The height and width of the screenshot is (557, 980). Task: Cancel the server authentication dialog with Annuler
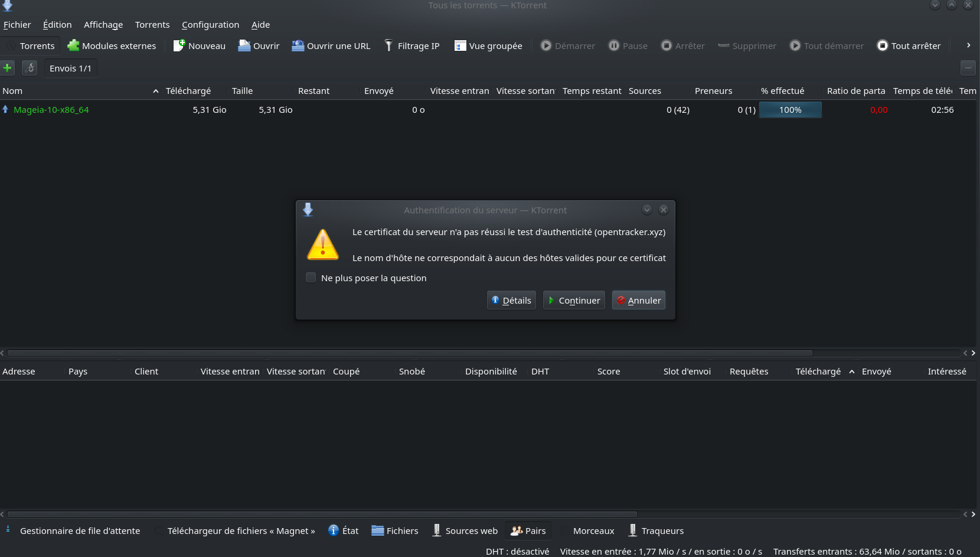(639, 300)
